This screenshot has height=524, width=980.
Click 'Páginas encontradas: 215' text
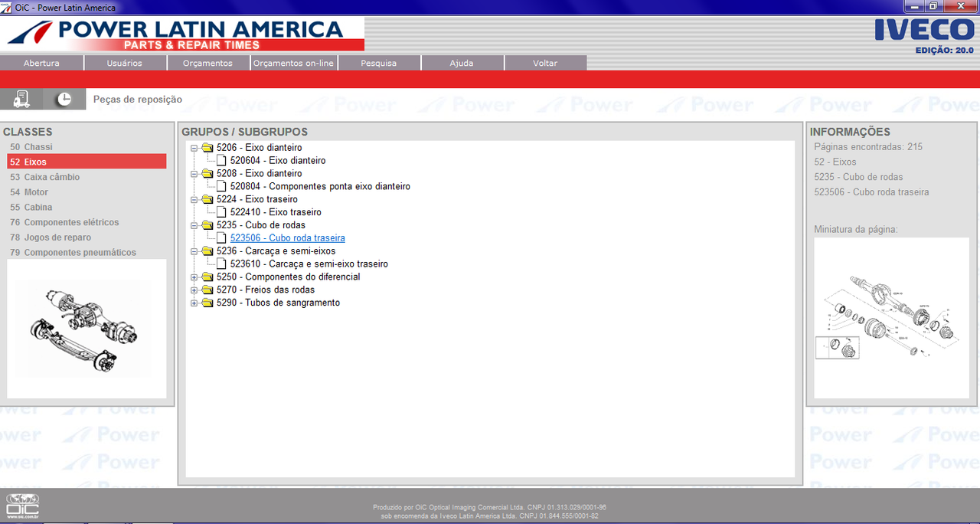point(868,147)
